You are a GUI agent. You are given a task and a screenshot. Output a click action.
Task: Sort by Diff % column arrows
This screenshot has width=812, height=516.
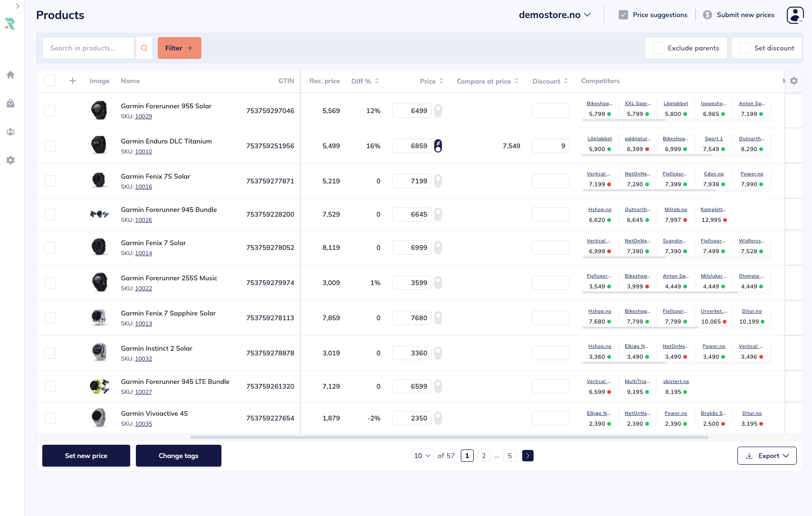tap(377, 81)
